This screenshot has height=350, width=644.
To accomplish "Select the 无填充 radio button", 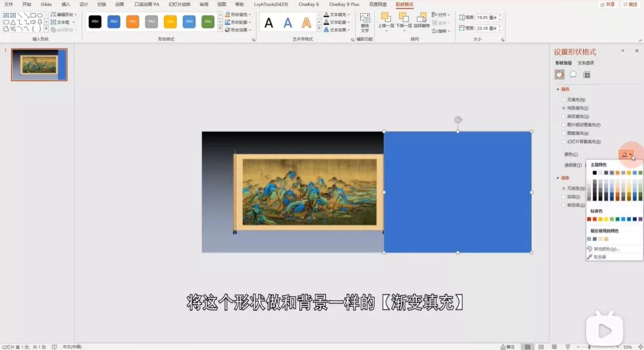I will (x=563, y=99).
